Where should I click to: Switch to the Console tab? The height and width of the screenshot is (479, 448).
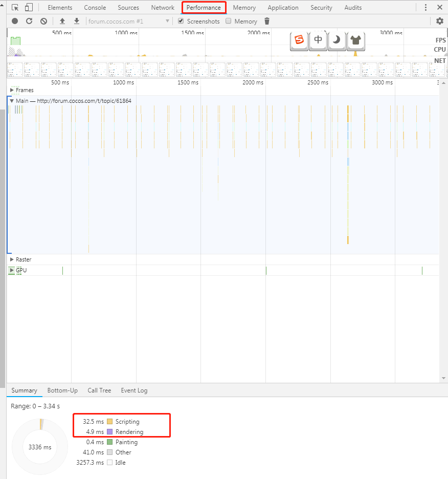[x=95, y=7]
